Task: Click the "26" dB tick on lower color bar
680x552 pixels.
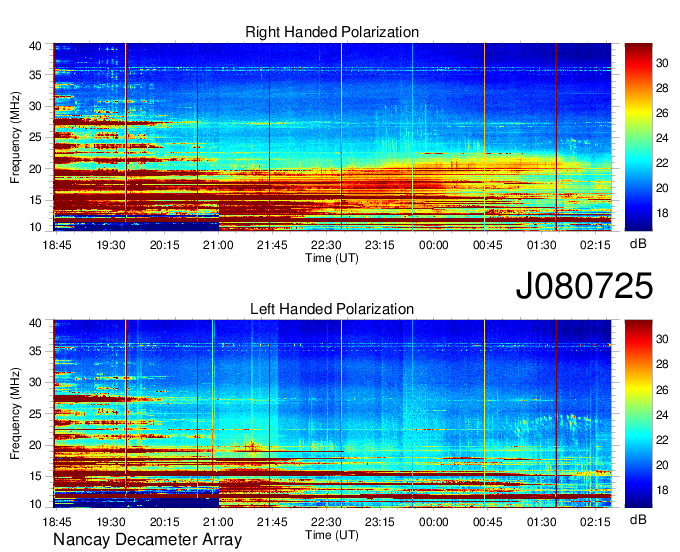Action: click(x=662, y=390)
